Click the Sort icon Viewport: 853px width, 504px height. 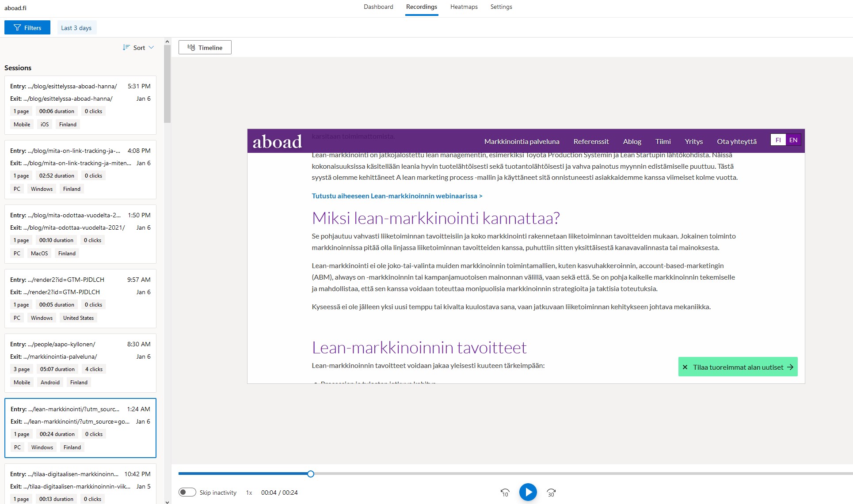pos(126,48)
